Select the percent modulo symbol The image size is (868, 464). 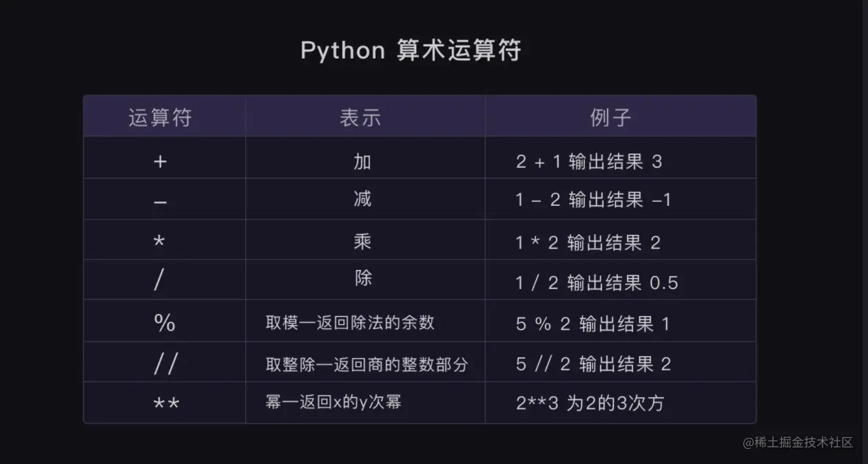[x=165, y=323]
